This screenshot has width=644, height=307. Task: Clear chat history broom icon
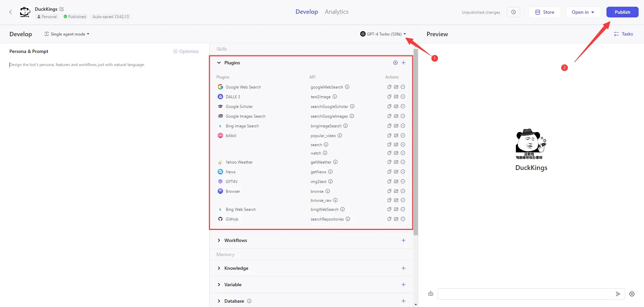click(x=431, y=294)
